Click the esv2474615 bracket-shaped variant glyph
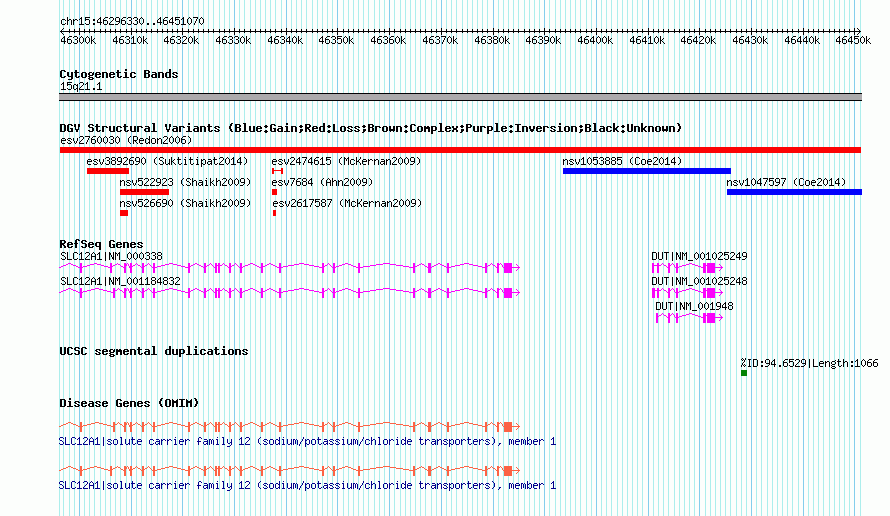Screen dimensions: 890x516 (278, 171)
